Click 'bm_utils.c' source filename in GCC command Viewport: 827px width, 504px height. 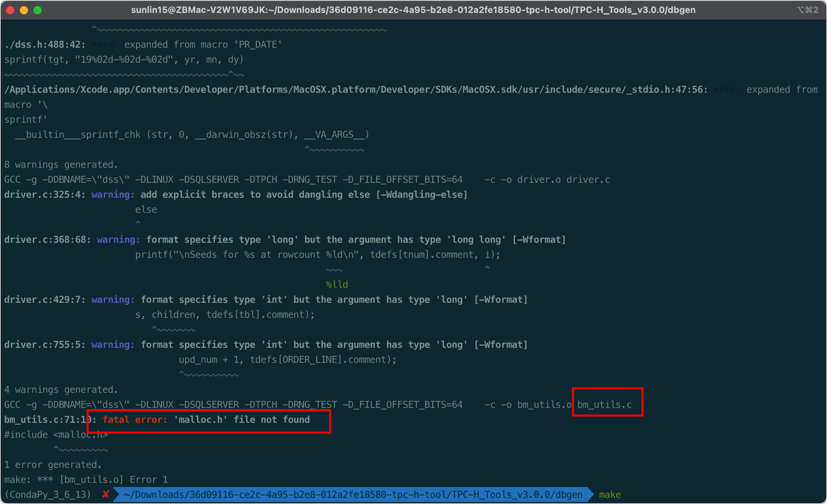(605, 404)
